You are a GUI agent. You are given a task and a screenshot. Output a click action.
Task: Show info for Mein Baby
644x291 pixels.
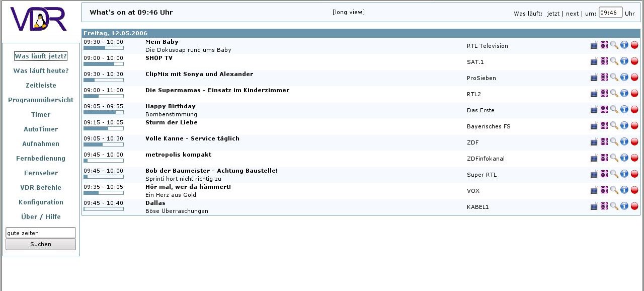click(x=624, y=45)
